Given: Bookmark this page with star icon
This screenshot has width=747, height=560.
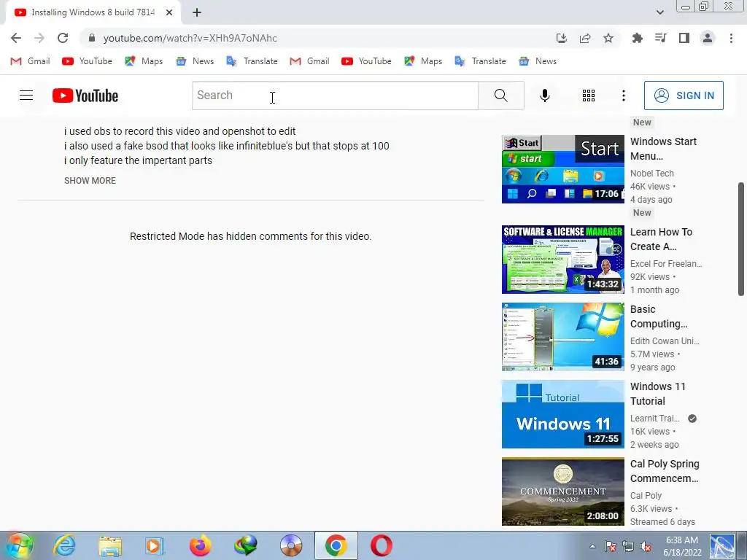Looking at the screenshot, I should click(608, 38).
